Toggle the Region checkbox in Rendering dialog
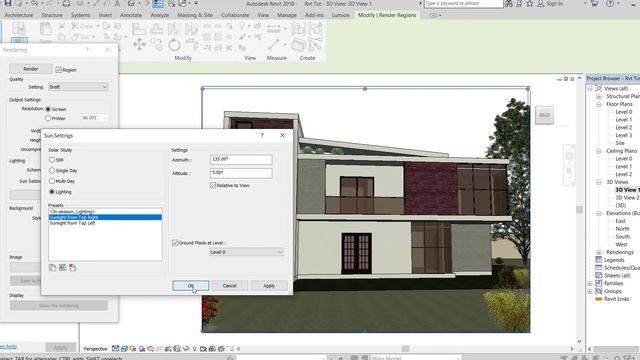Viewport: 640px width, 360px height. point(58,70)
